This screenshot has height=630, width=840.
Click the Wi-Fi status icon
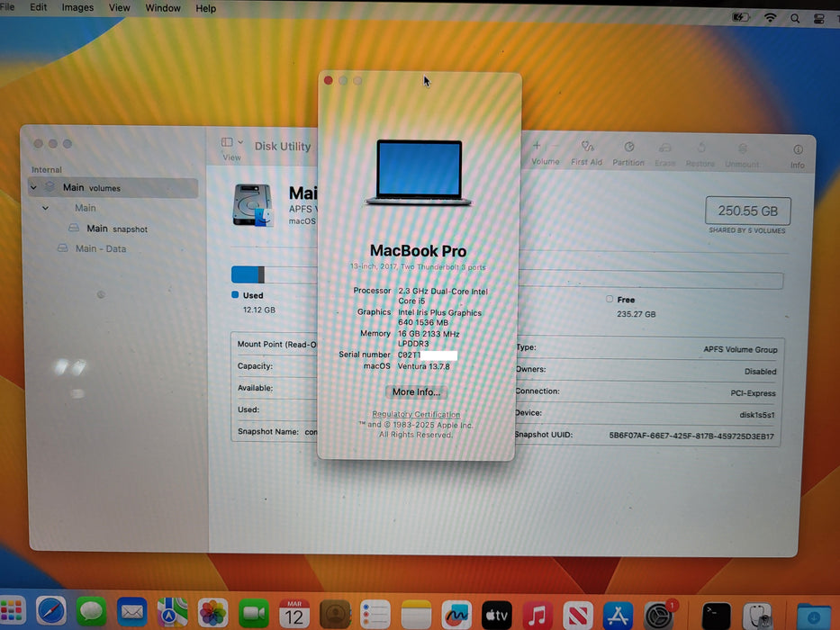point(770,18)
